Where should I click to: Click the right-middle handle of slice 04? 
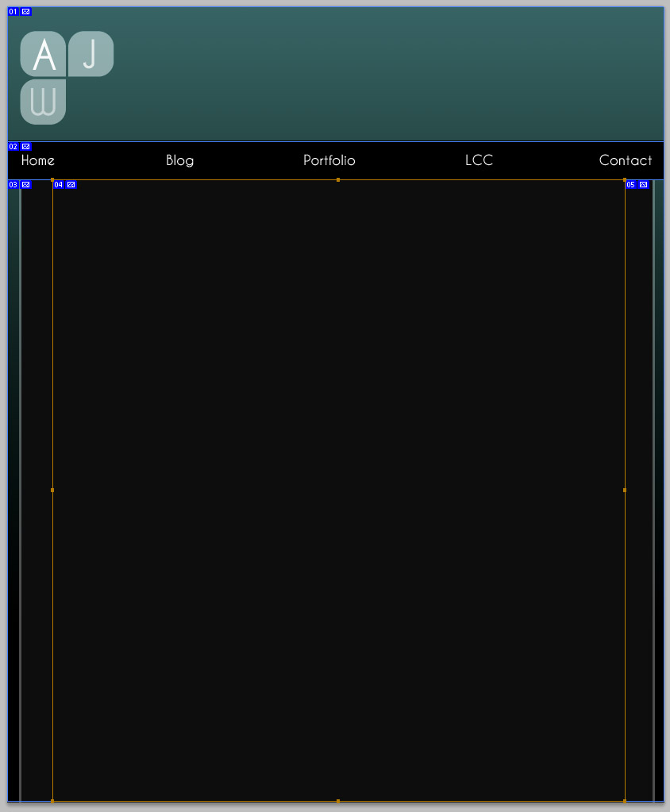point(625,490)
